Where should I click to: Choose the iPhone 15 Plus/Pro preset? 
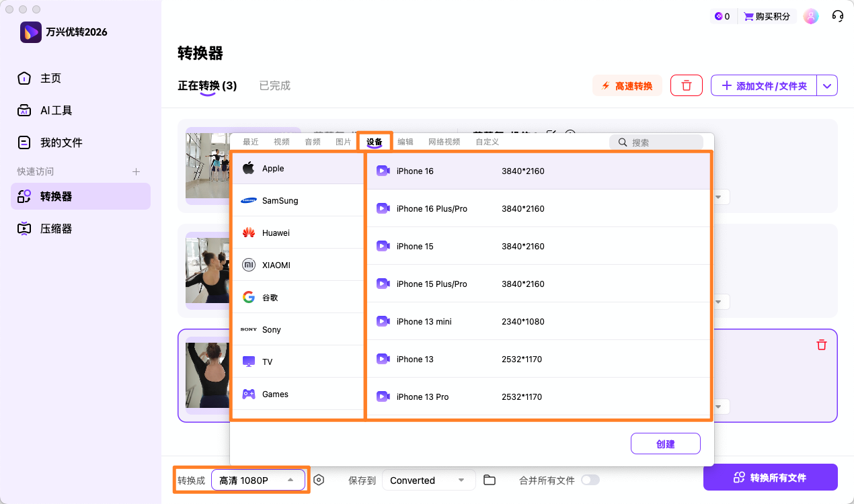[432, 284]
